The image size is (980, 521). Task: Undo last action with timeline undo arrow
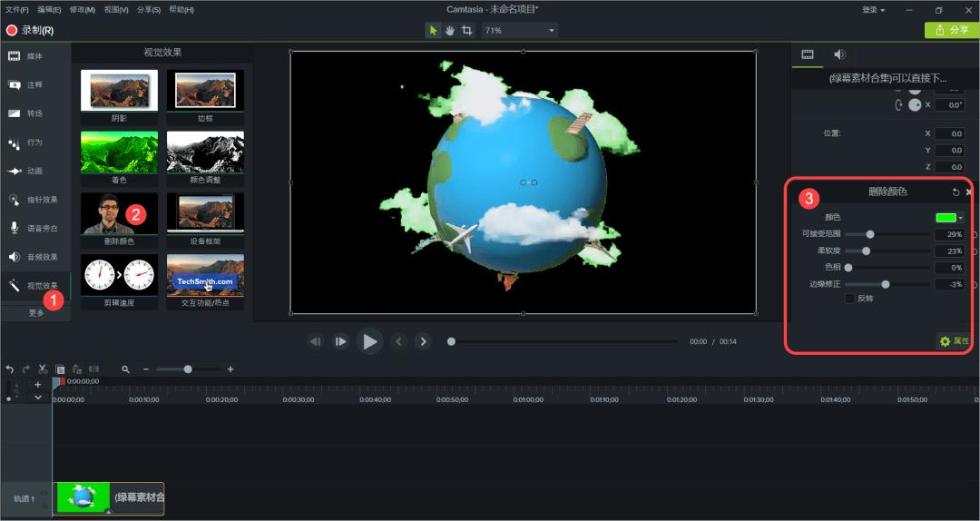point(10,369)
